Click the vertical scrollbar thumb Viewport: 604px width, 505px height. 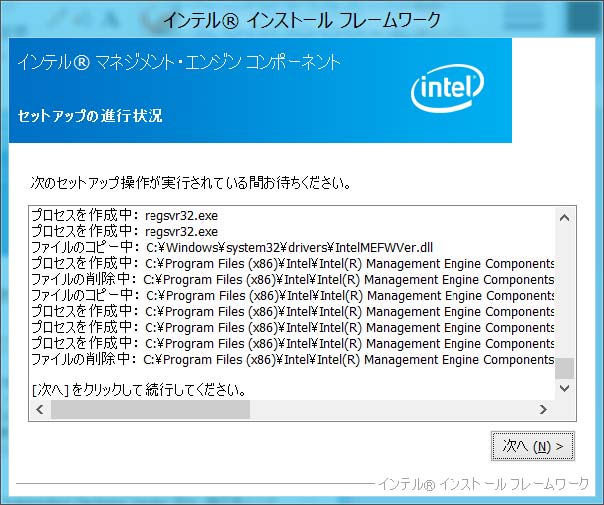[x=564, y=368]
